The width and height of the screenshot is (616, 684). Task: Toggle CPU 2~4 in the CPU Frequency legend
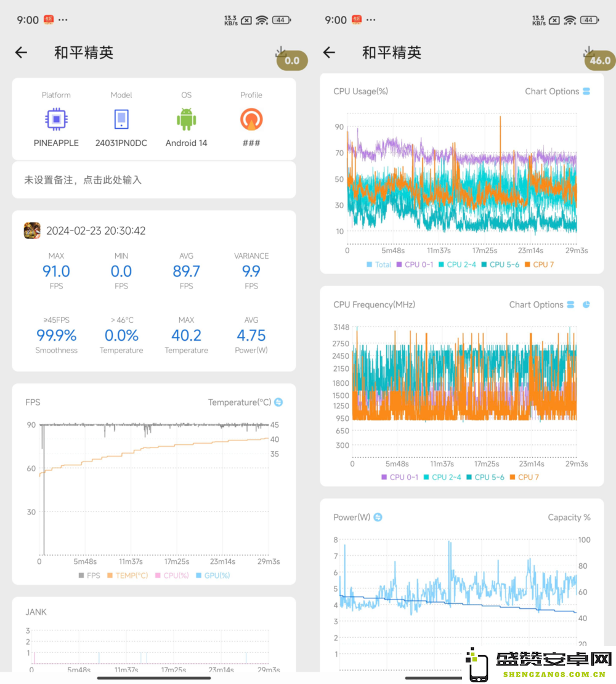(442, 477)
